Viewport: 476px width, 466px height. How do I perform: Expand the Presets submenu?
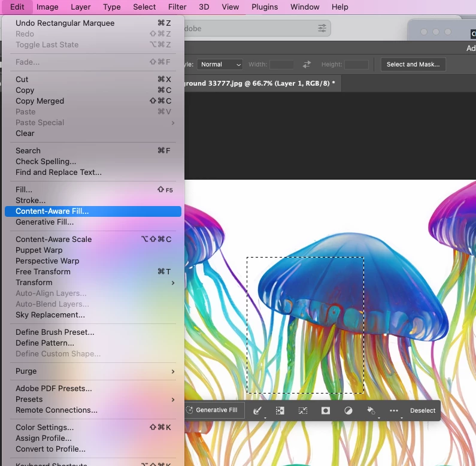[93, 399]
